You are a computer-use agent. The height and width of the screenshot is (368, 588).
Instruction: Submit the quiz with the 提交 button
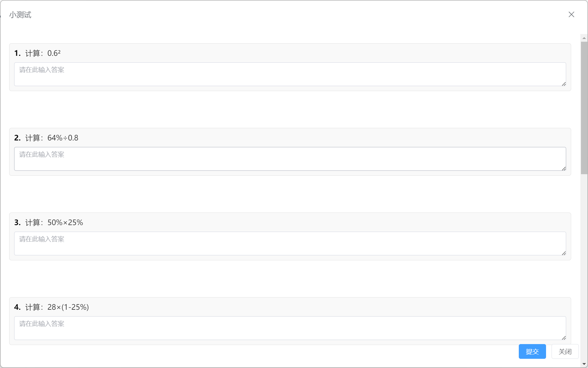pyautogui.click(x=532, y=351)
